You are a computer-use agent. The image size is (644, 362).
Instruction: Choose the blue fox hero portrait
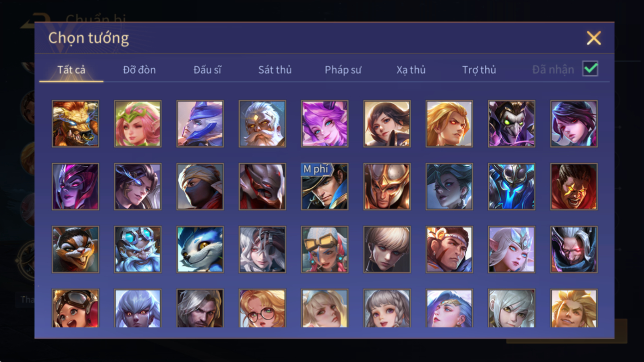point(200,250)
